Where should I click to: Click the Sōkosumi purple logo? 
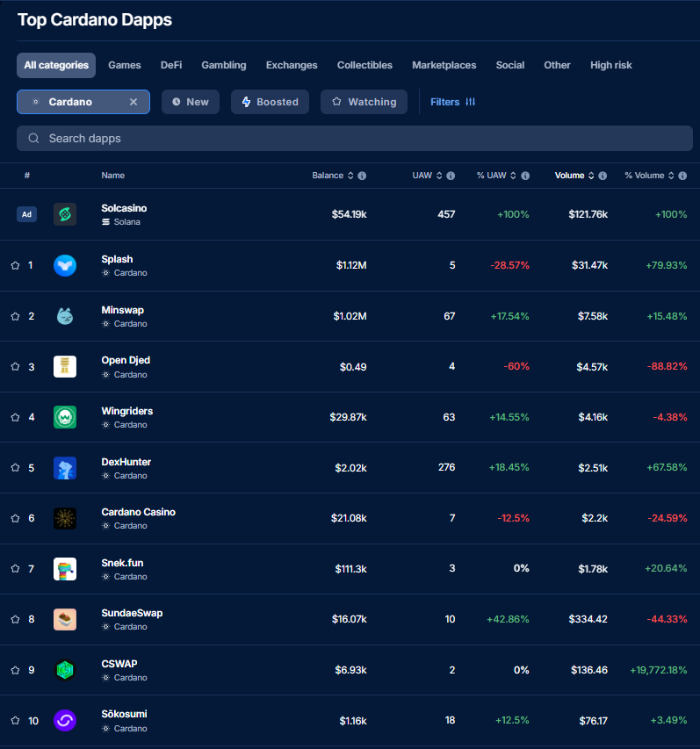click(65, 720)
